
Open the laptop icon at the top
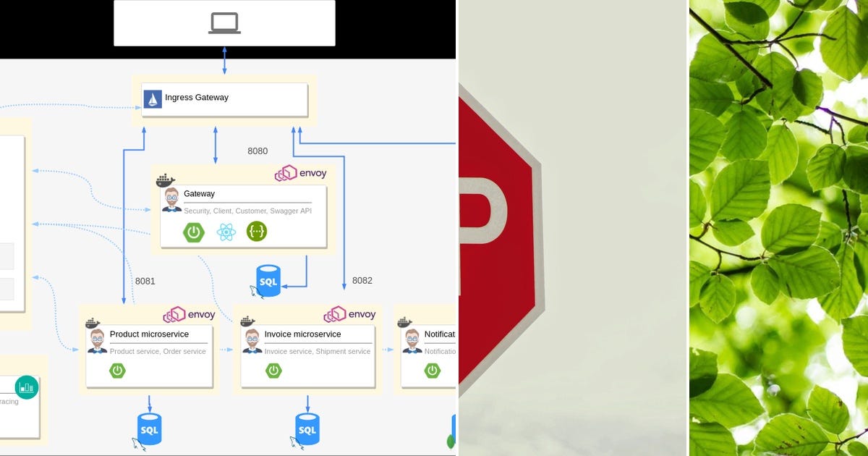(x=224, y=22)
